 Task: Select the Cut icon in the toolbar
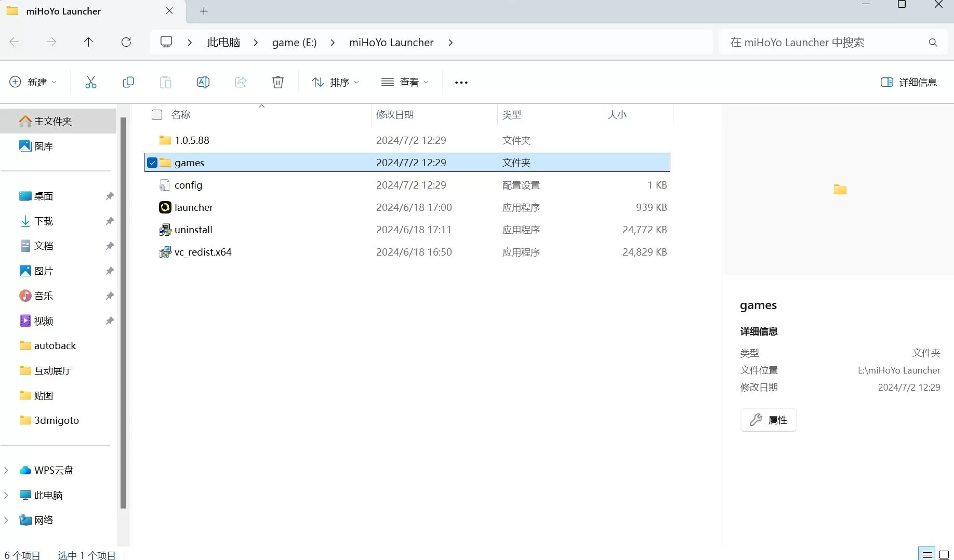91,82
